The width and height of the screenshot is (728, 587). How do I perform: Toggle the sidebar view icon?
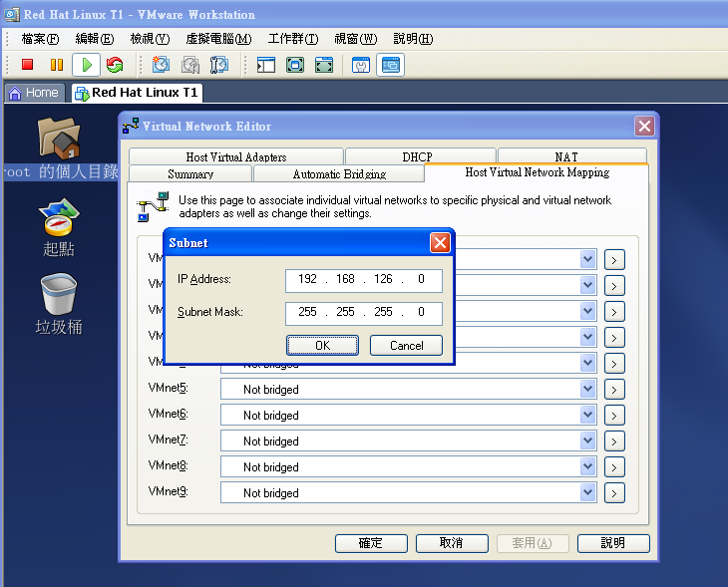(x=266, y=65)
